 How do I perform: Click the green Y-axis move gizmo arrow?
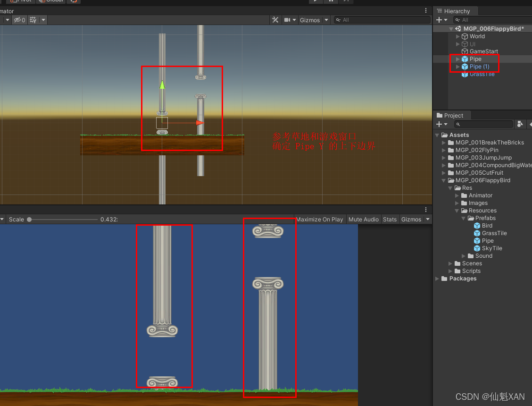click(x=162, y=85)
